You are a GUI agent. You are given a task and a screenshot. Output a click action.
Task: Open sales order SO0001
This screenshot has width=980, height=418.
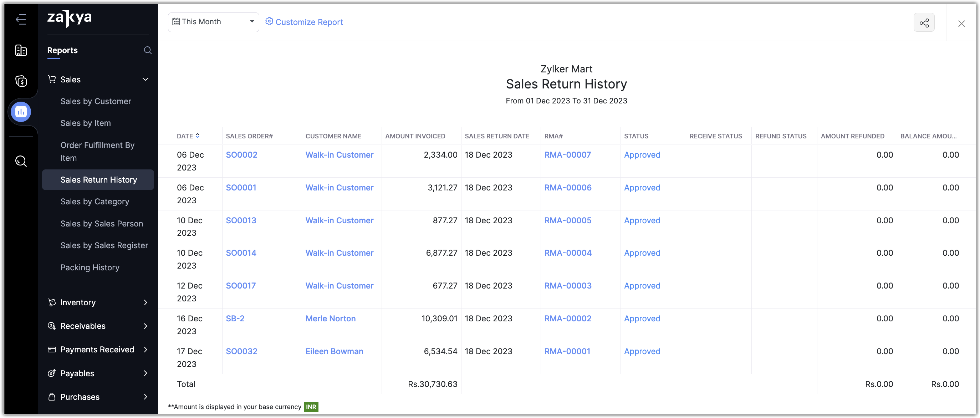(241, 188)
